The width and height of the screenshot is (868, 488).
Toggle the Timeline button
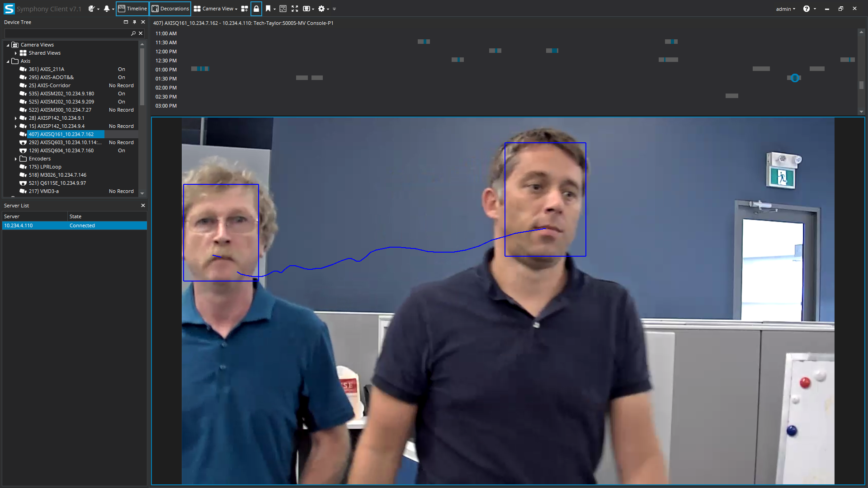[x=132, y=9]
